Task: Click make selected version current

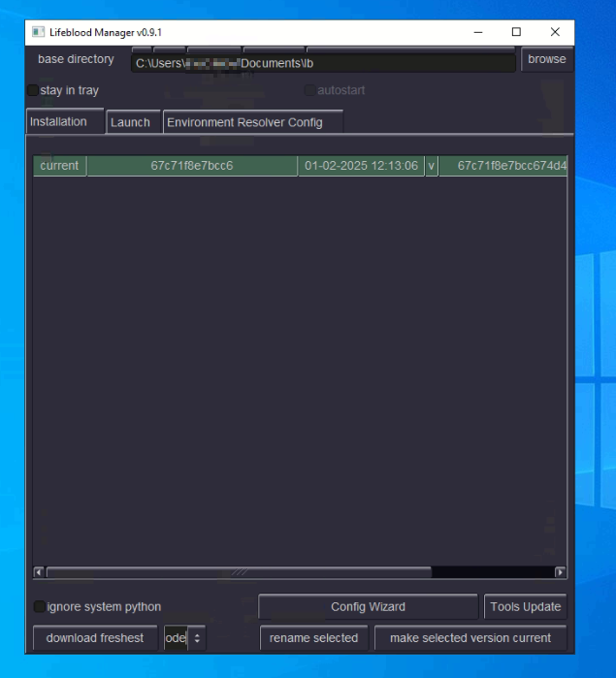Action: click(x=470, y=637)
